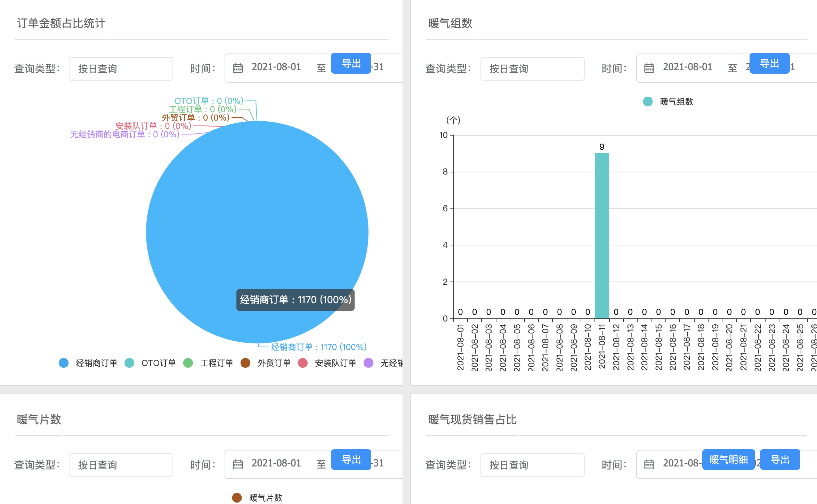Click OTO订单：0 (0%) pie label

(x=209, y=101)
